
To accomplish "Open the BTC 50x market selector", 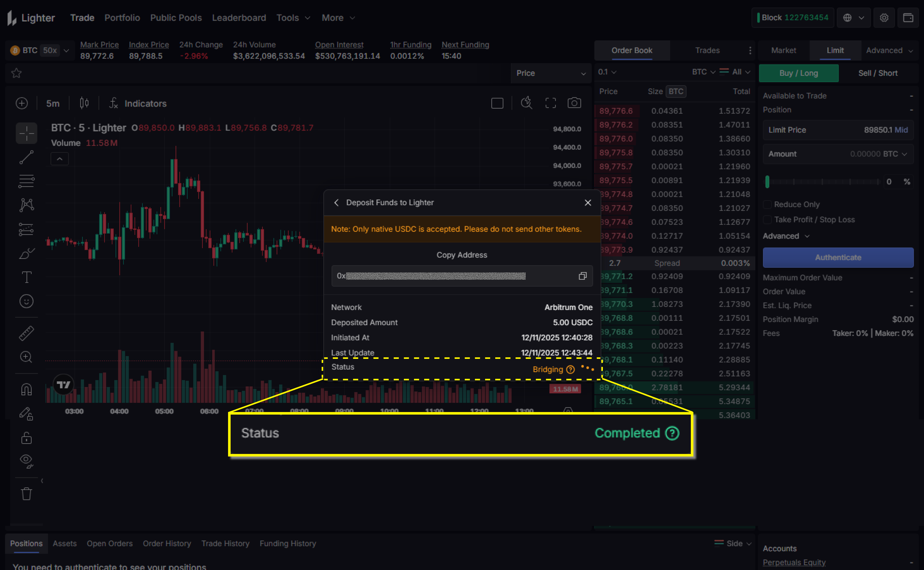I will coord(40,51).
